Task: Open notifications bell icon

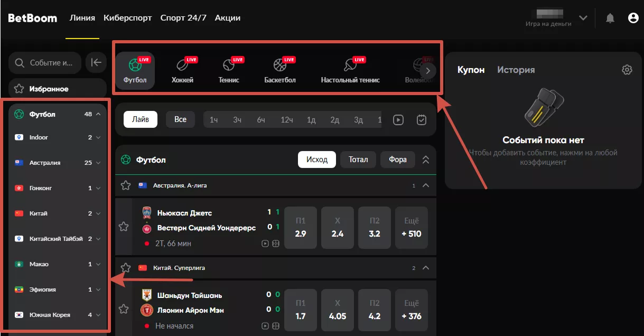Action: [610, 18]
